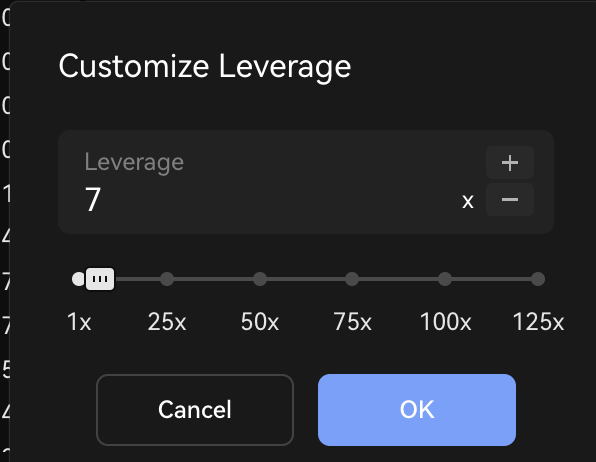Click the slider handle thumb
This screenshot has width=596, height=462.
pyautogui.click(x=100, y=279)
